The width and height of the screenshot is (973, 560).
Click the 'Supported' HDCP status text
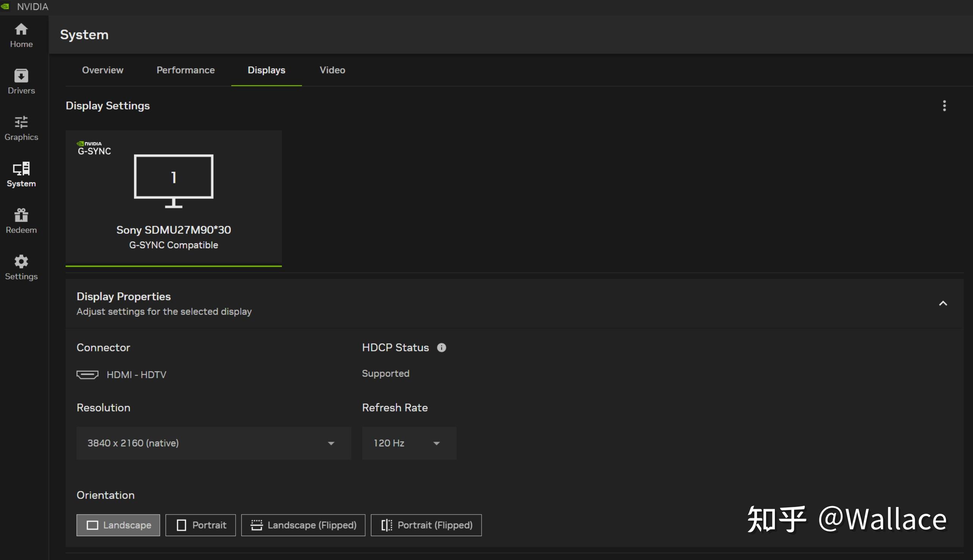click(385, 374)
